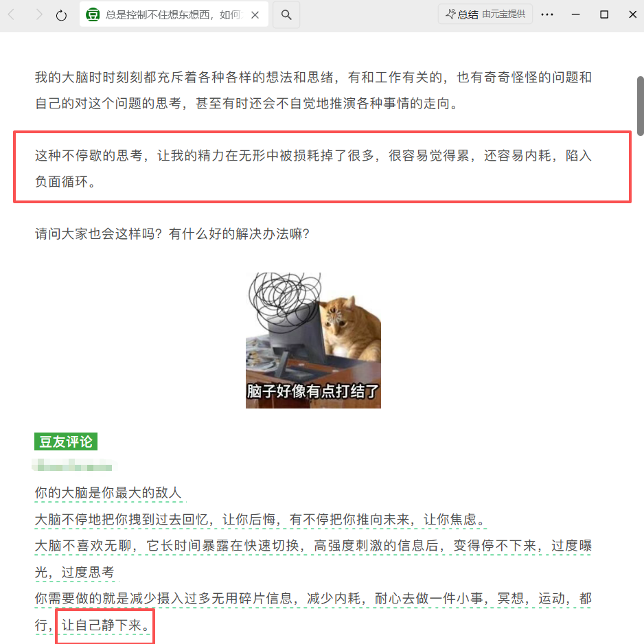Open the three-dots more options menu
Viewport: 644px width, 644px height.
547,14
